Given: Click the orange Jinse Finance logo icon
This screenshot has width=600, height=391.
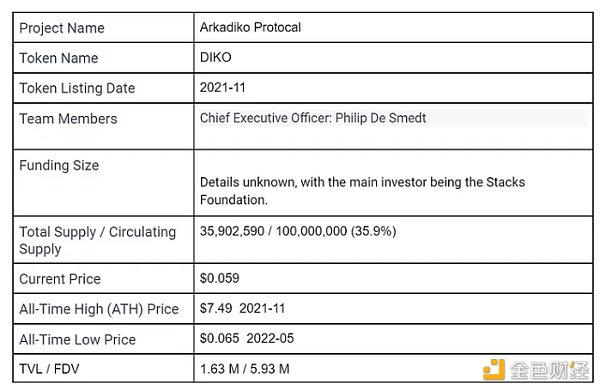Looking at the screenshot, I should click(494, 369).
